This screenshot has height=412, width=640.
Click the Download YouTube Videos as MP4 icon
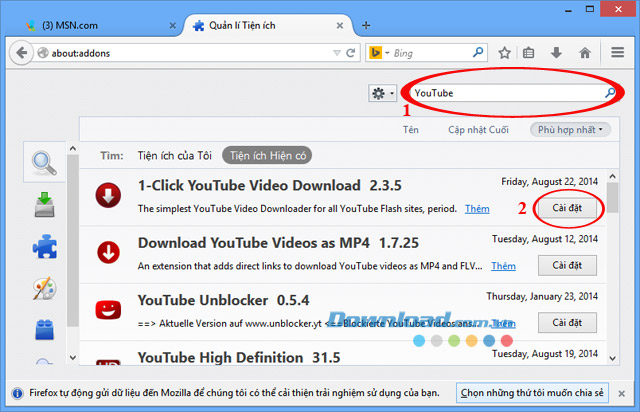108,252
